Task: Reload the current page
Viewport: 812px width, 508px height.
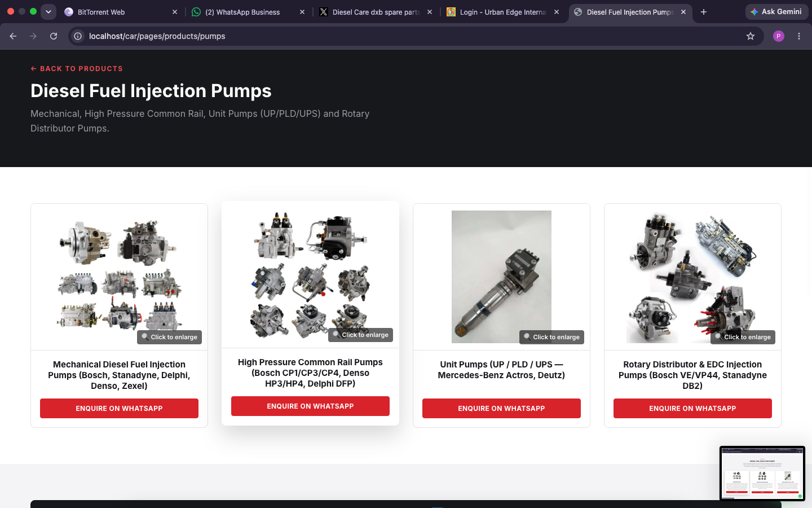Action: [54, 36]
